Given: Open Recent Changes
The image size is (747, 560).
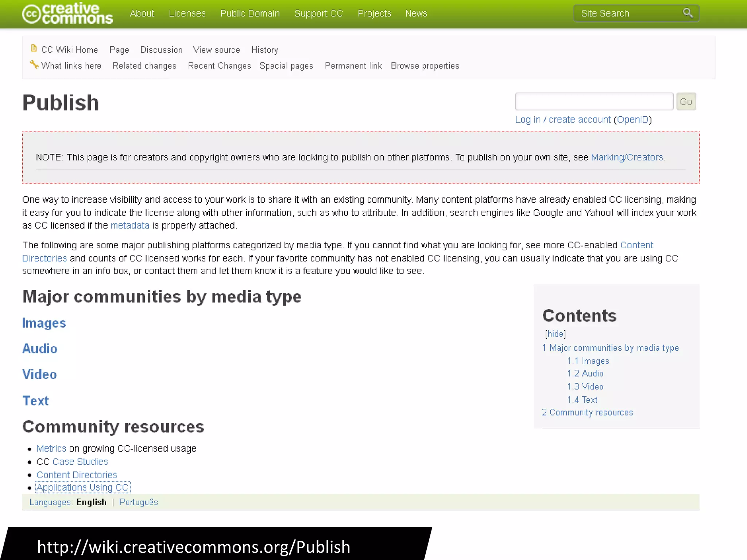Looking at the screenshot, I should coord(220,66).
